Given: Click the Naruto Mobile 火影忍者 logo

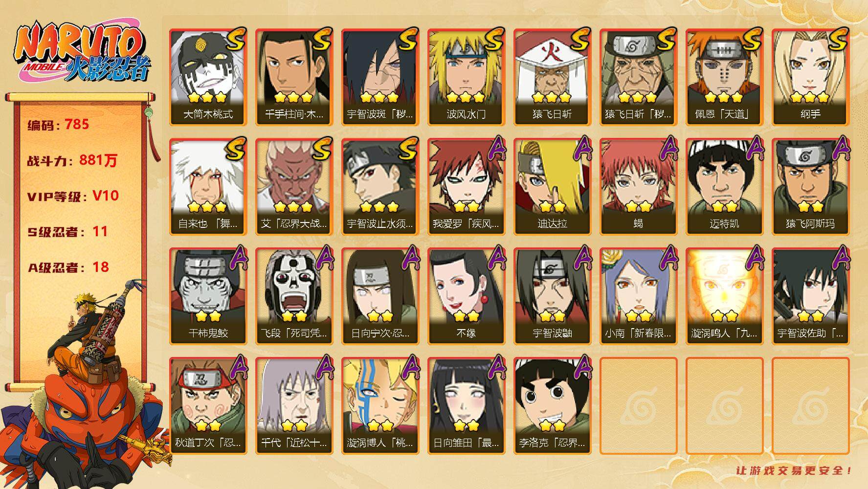Looking at the screenshot, I should (x=83, y=52).
